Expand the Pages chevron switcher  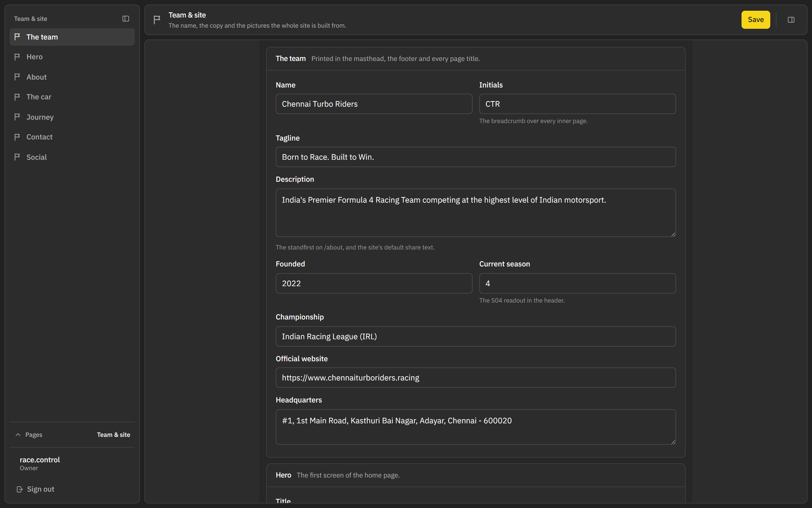18,435
